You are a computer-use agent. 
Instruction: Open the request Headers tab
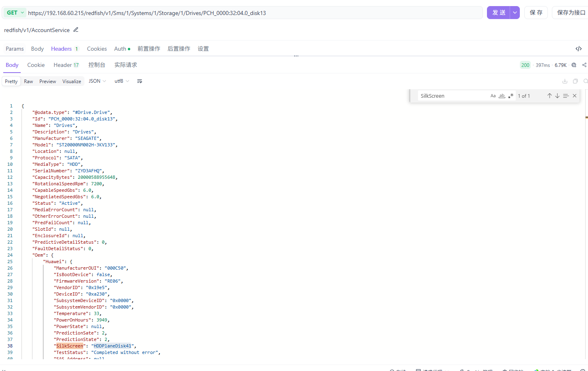[64, 49]
